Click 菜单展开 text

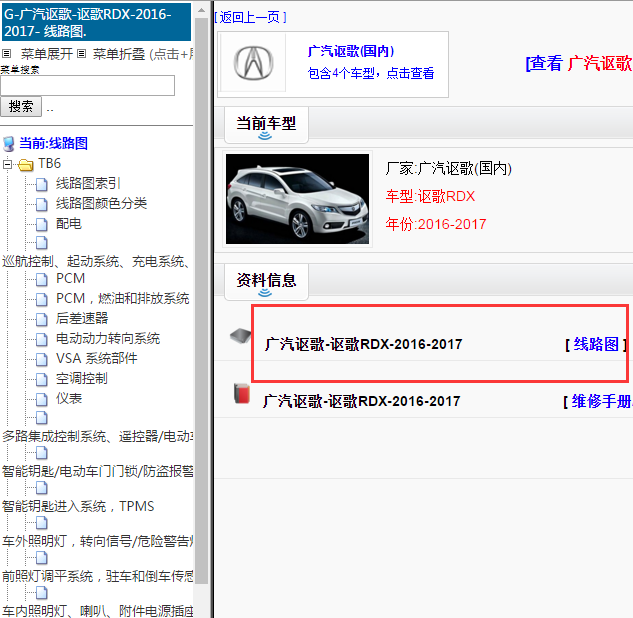coord(47,54)
